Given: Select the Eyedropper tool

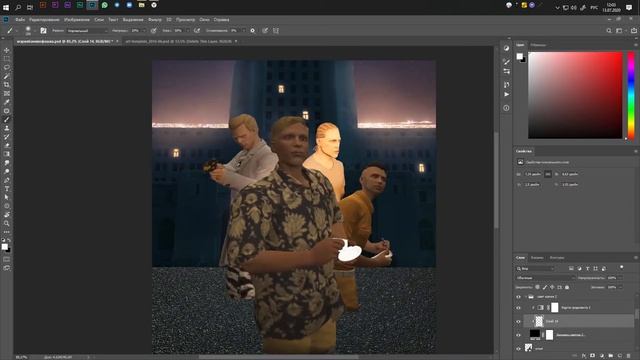Looking at the screenshot, I should click(7, 102).
